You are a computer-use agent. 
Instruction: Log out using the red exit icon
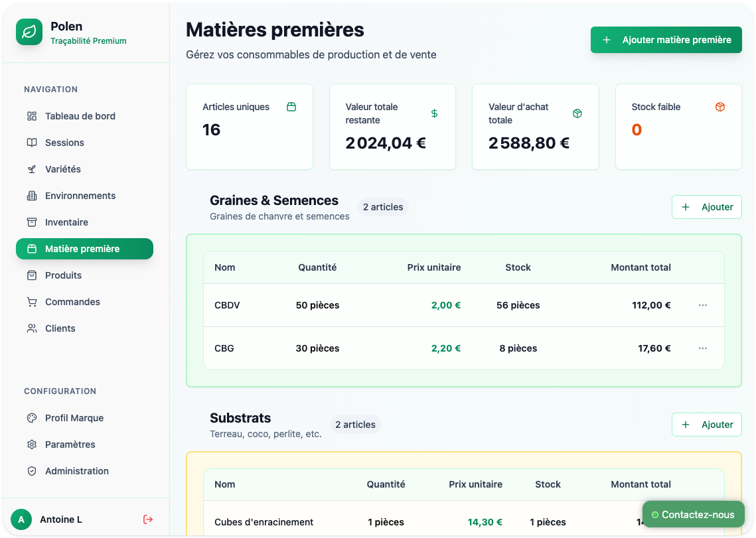pos(148,519)
